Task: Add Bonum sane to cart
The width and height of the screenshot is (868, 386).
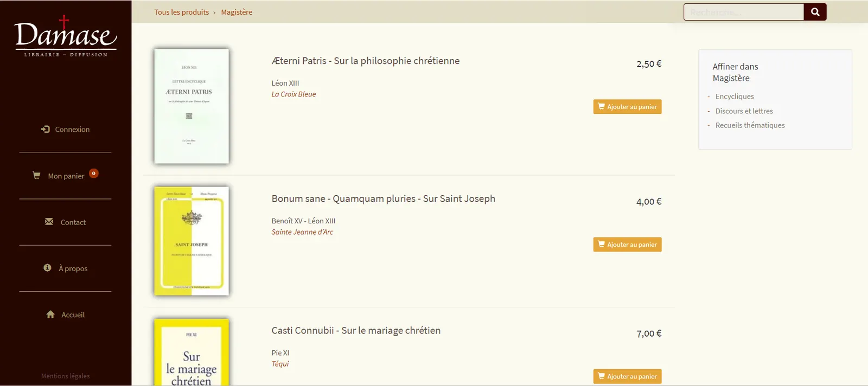Action: 627,245
